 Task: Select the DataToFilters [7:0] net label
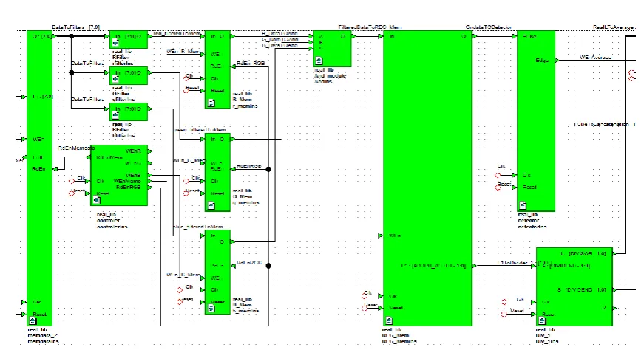coord(76,27)
